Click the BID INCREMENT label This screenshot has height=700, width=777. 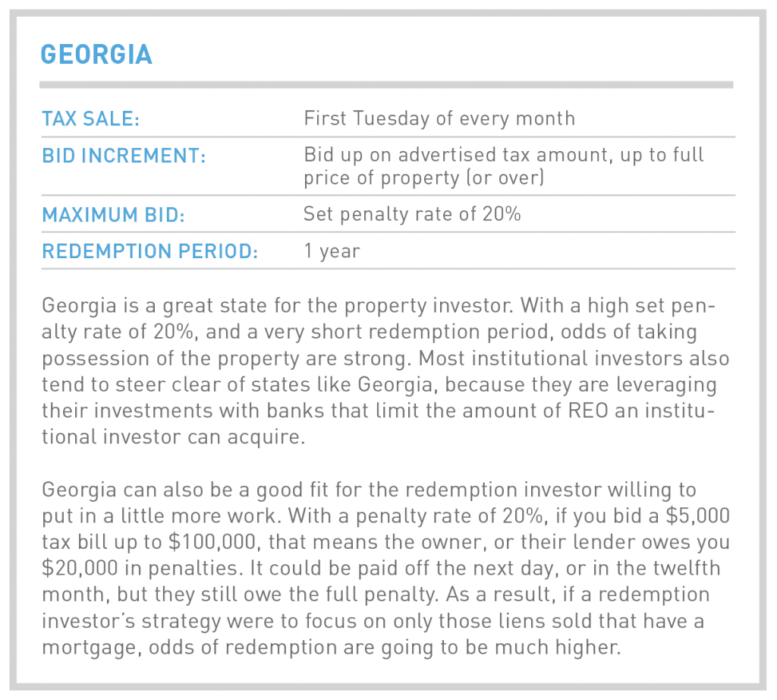point(124,156)
